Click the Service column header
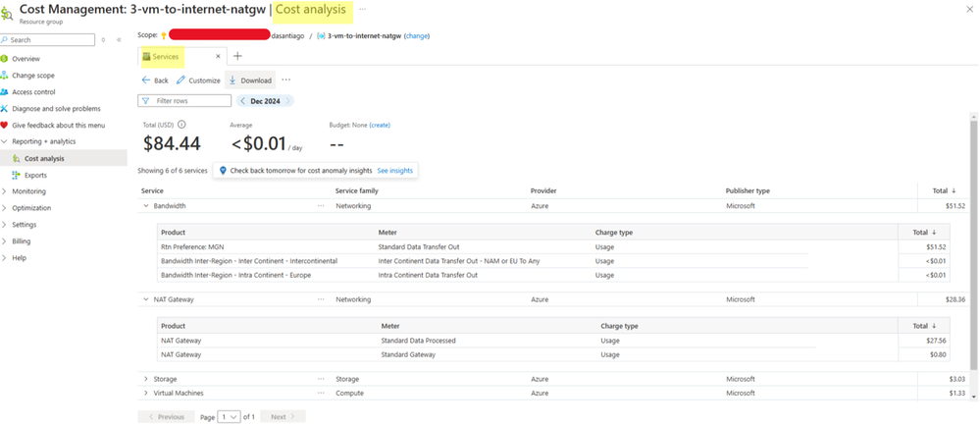980x426 pixels. pyautogui.click(x=152, y=190)
